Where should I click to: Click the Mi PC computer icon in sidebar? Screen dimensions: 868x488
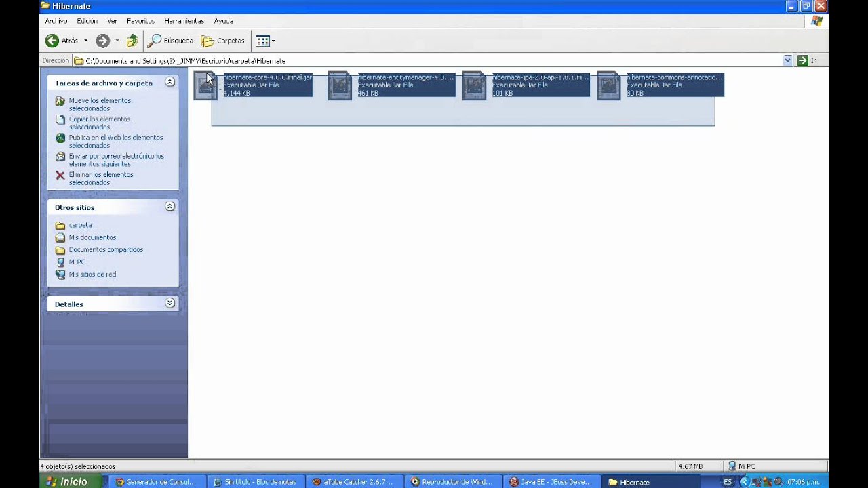[x=60, y=262]
